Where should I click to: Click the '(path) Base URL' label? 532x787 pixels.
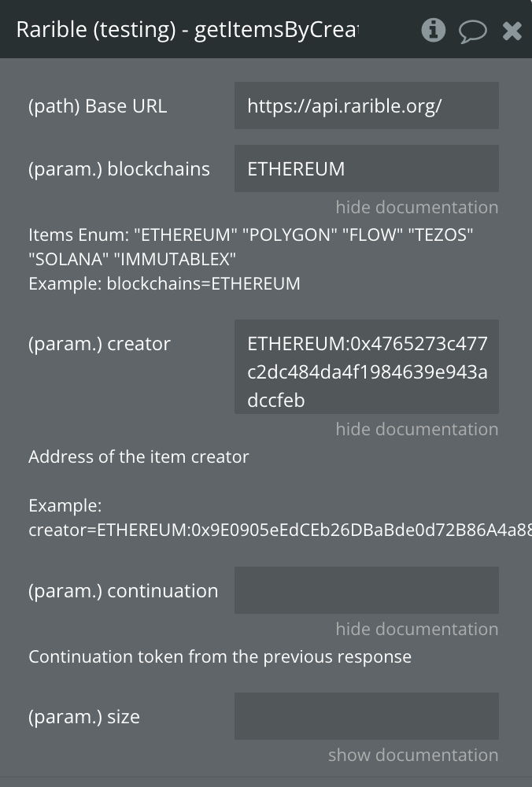pos(98,106)
